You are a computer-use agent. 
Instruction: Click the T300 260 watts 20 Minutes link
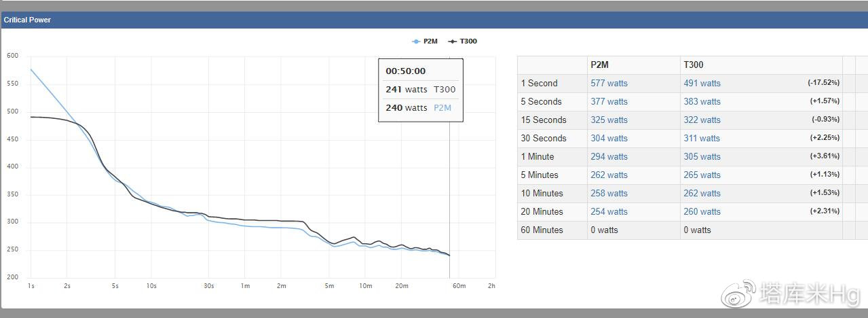[702, 212]
